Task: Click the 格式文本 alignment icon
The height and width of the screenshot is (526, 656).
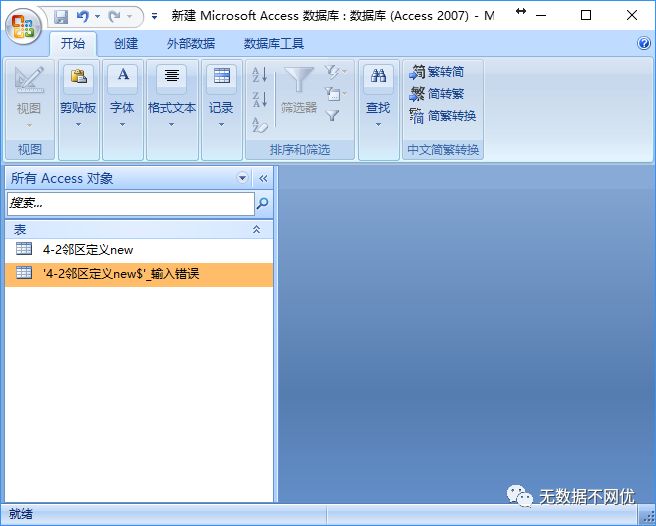Action: [172, 77]
